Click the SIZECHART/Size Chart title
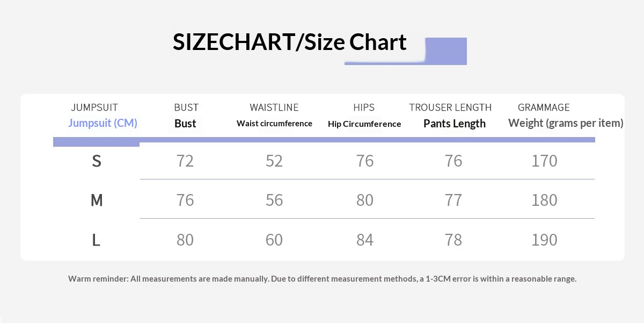This screenshot has width=644, height=323. (x=289, y=42)
